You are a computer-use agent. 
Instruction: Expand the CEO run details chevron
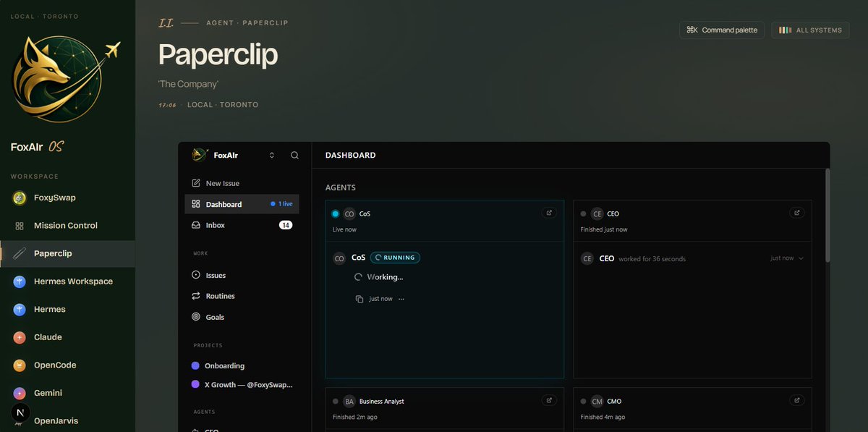click(801, 258)
